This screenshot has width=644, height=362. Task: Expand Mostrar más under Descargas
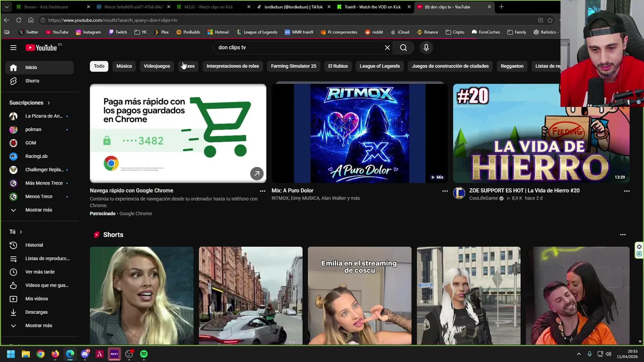coord(39,326)
